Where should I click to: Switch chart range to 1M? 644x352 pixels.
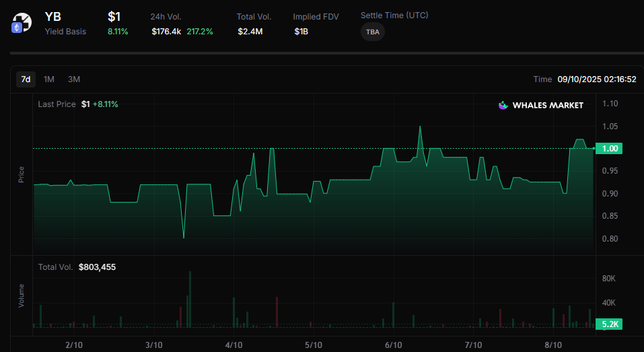coord(49,79)
